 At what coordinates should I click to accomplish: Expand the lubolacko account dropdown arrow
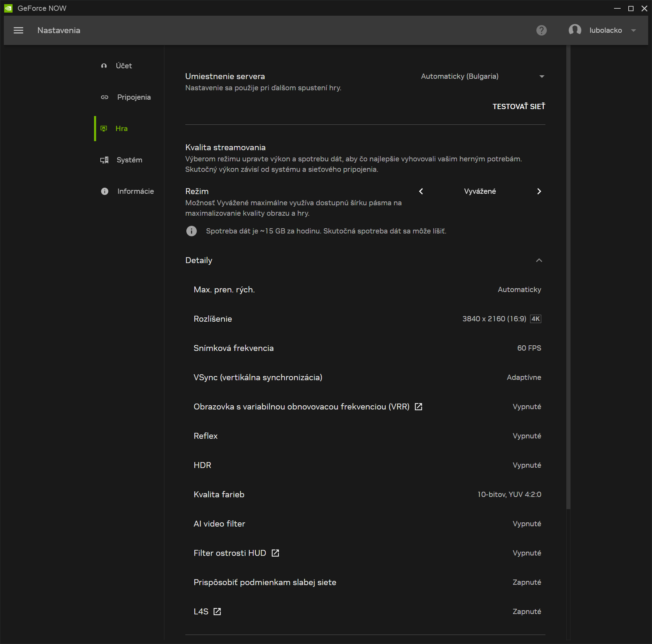[x=634, y=30]
